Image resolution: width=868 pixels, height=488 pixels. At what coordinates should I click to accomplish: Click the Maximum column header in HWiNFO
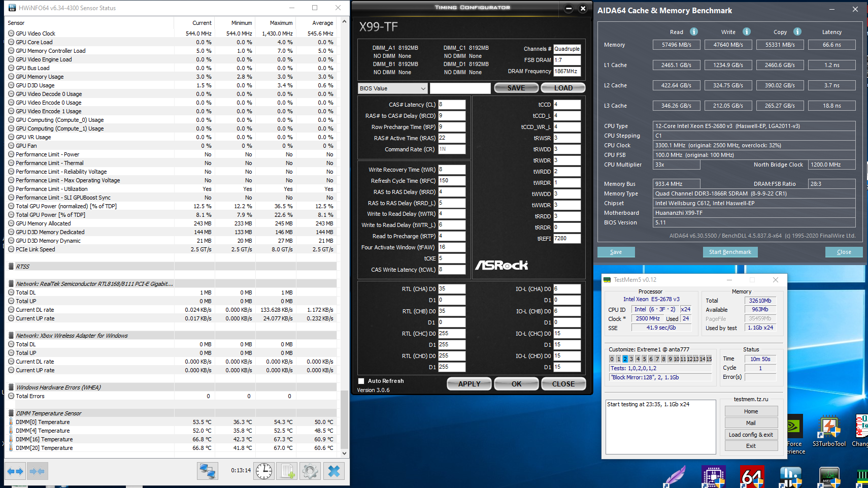pos(275,23)
